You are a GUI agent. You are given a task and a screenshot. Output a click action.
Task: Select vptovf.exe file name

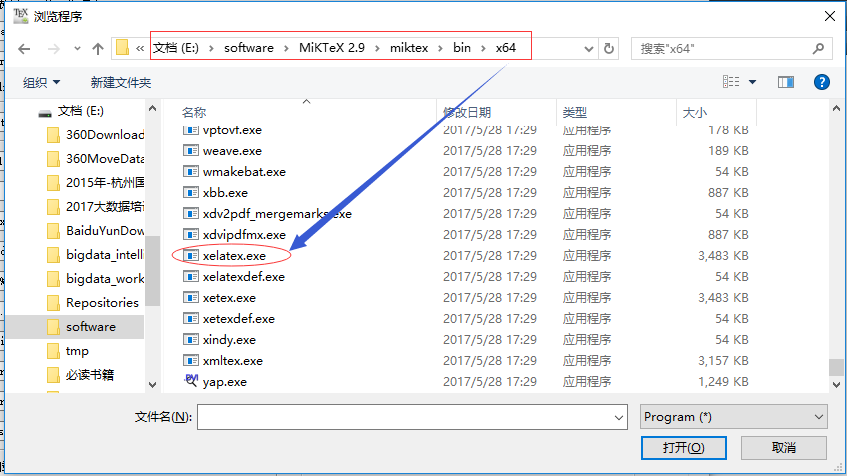click(232, 130)
